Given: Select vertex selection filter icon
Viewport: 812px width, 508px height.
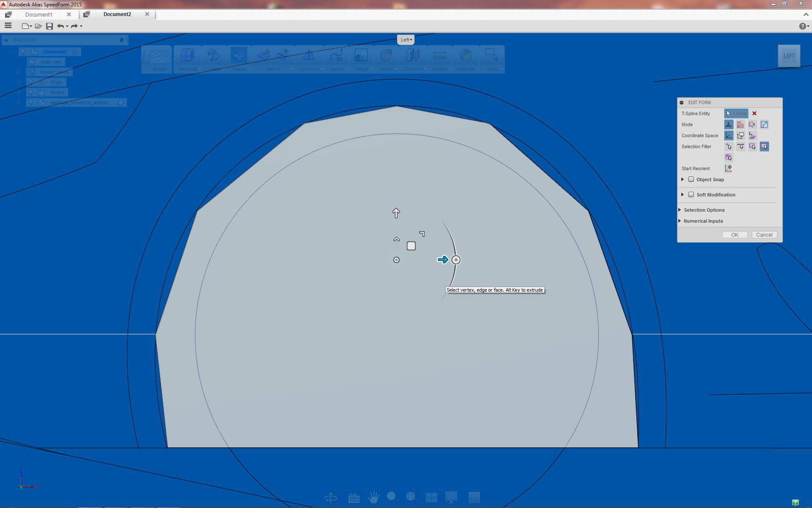Looking at the screenshot, I should (x=728, y=146).
